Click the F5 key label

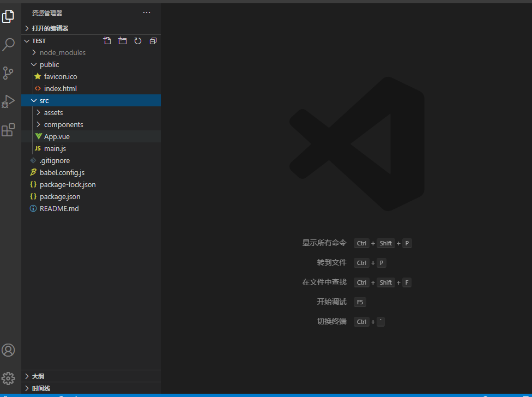click(x=360, y=302)
